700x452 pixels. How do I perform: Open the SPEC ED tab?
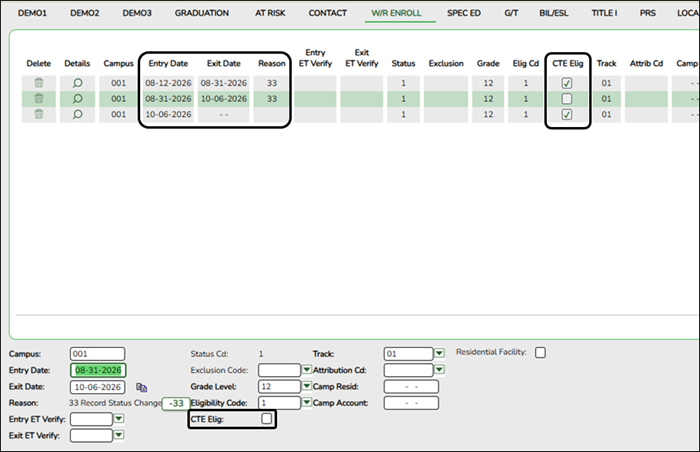click(x=464, y=13)
